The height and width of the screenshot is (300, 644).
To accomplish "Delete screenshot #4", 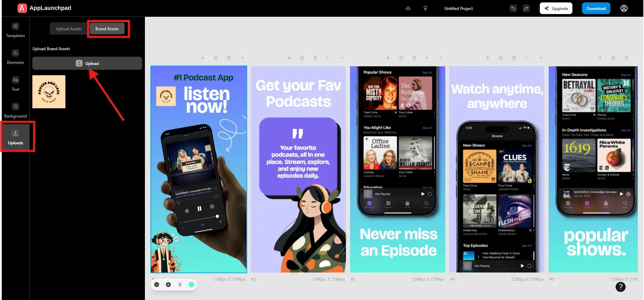I will coord(514,58).
